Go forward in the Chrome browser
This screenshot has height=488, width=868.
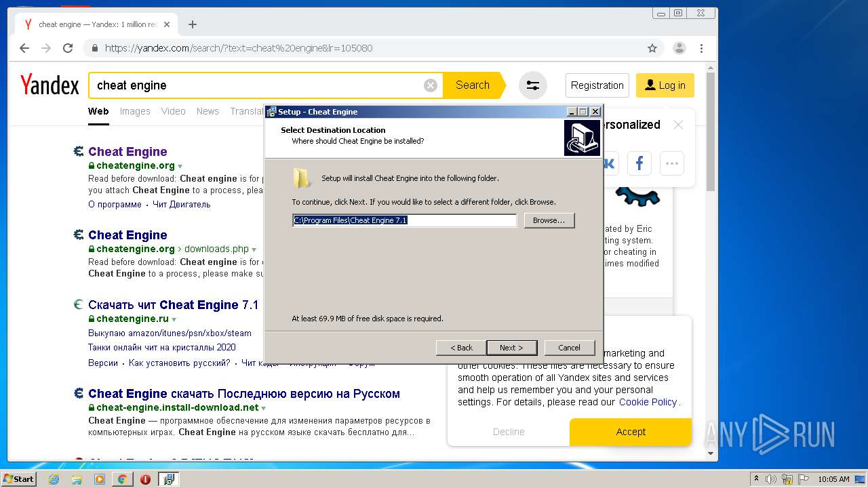click(46, 48)
